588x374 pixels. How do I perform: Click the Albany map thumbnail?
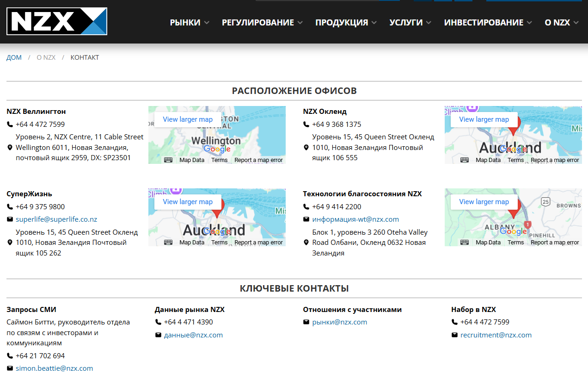tap(513, 217)
